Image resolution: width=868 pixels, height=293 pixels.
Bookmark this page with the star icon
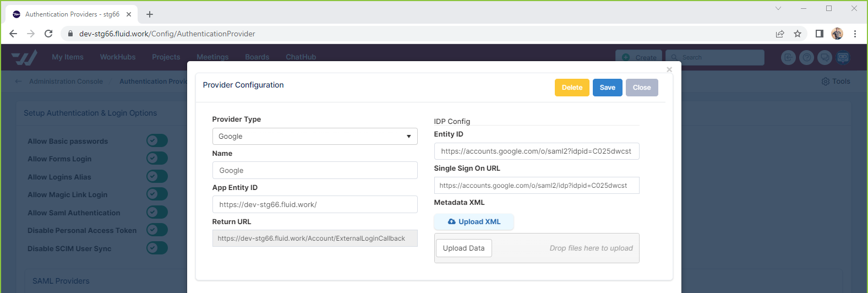(x=798, y=34)
